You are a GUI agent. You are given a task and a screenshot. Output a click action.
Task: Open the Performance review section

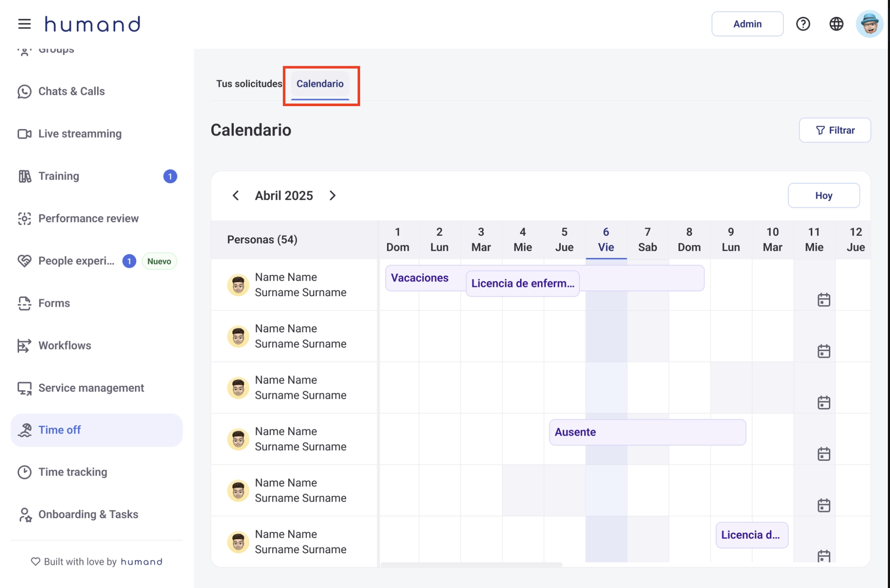pos(88,218)
